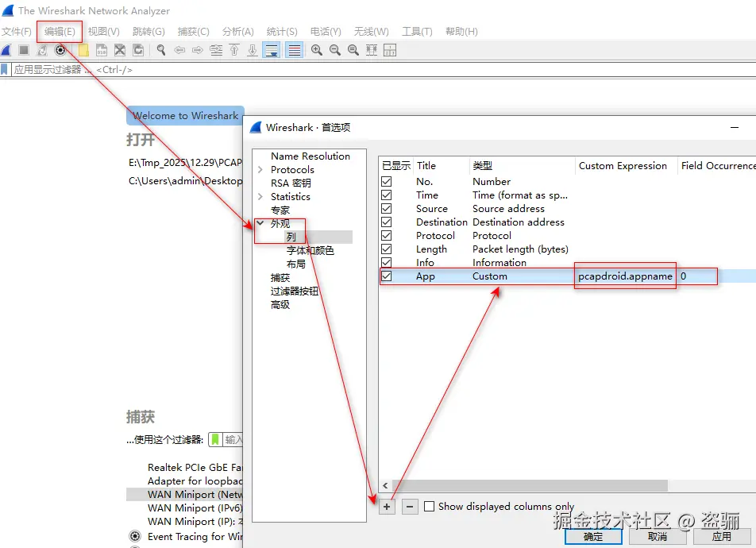
Task: Select Realtek PCIe GbE interface row
Action: click(x=185, y=468)
